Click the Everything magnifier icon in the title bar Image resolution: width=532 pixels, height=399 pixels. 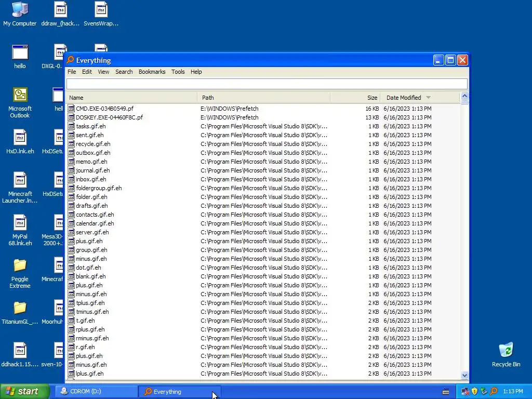[70, 60]
